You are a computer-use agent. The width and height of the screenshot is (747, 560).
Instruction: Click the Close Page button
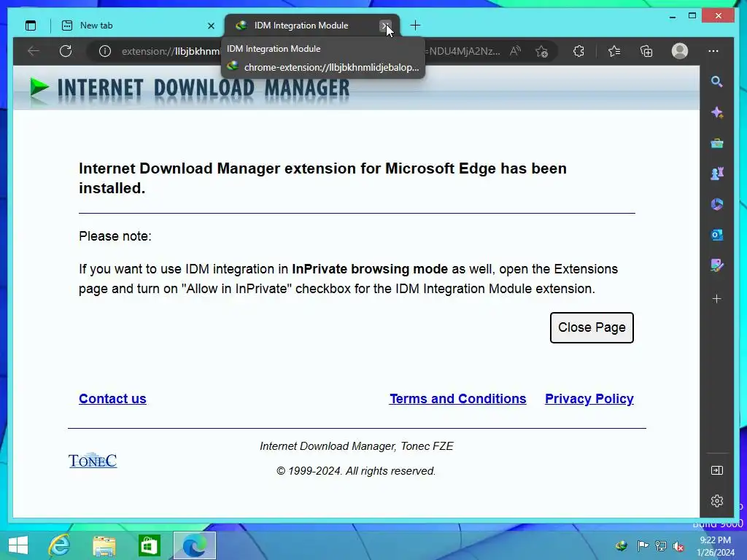[x=592, y=327]
